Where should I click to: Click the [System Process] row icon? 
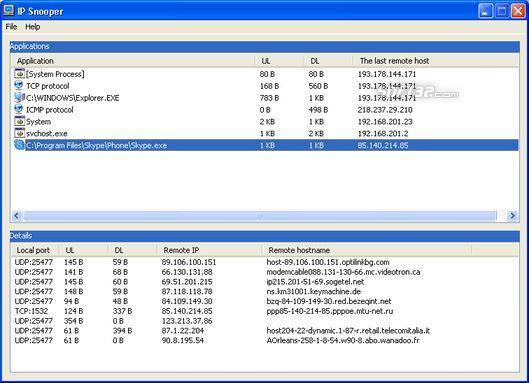pos(20,74)
